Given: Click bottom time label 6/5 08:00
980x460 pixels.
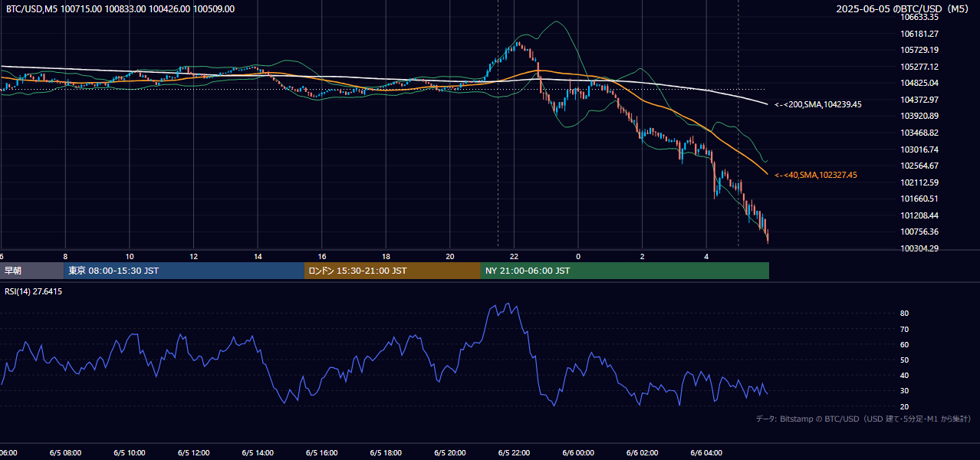Looking at the screenshot, I should coord(66,452).
